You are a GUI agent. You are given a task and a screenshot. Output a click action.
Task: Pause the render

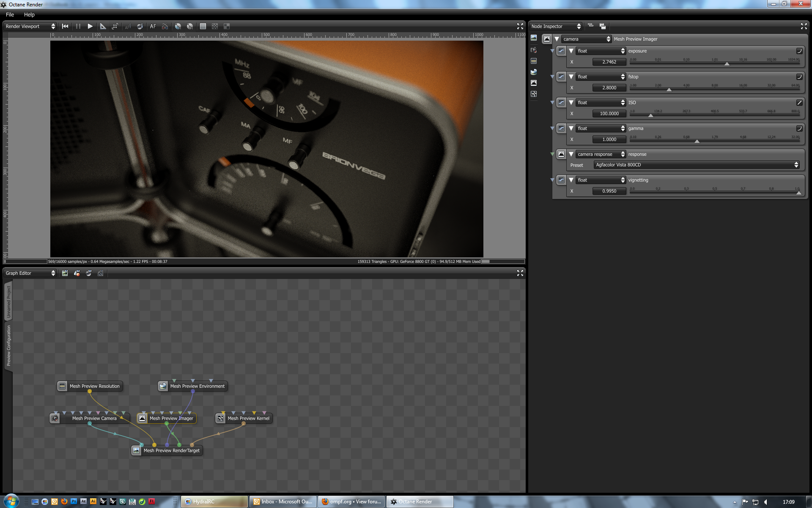tap(78, 26)
